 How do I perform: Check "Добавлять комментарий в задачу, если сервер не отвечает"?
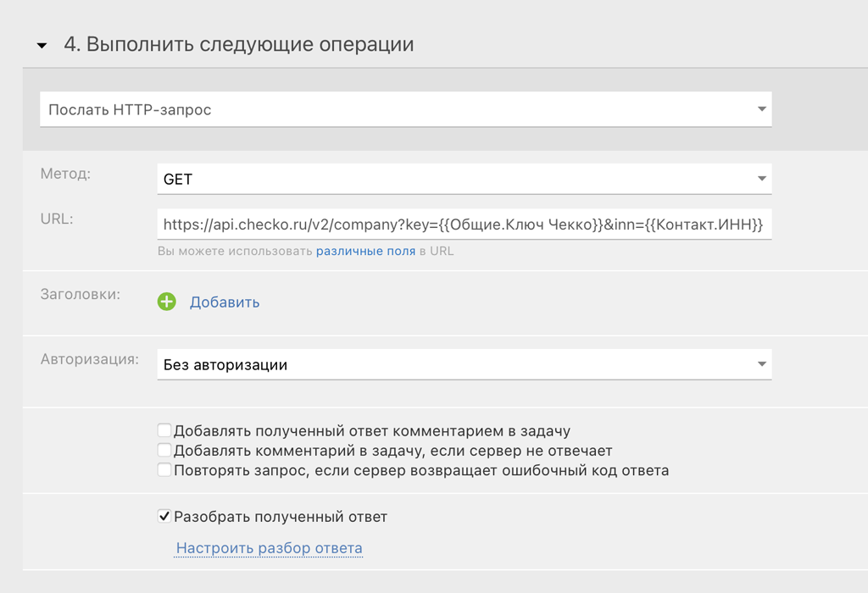[x=164, y=450]
